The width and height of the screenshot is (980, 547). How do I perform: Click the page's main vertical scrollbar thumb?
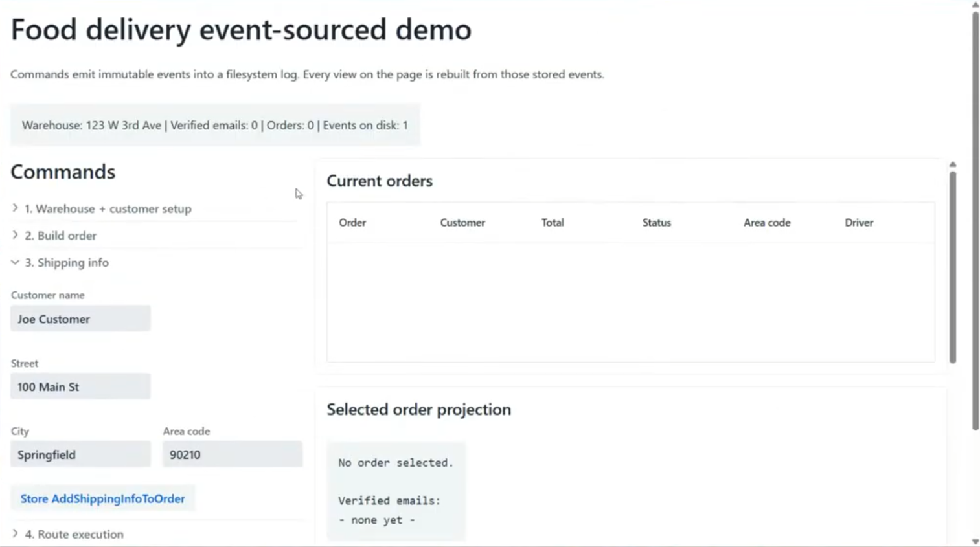point(975,220)
